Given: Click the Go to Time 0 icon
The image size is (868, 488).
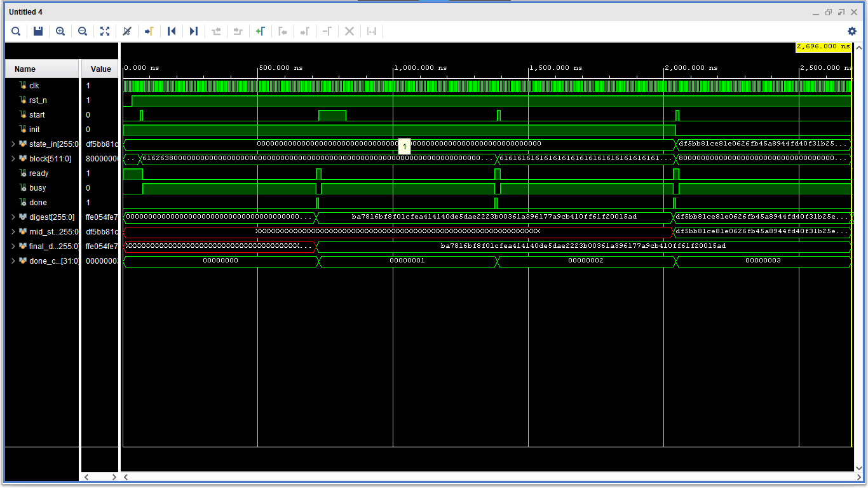Looking at the screenshot, I should coord(172,31).
